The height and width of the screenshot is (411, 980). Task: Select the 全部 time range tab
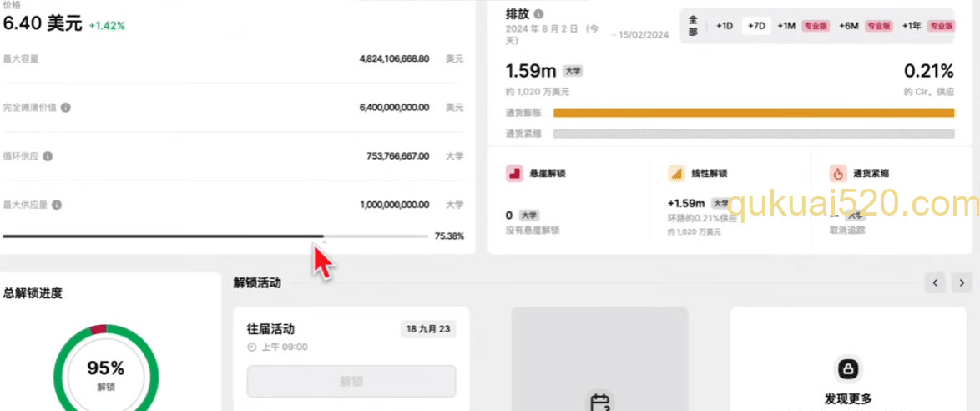point(693,26)
